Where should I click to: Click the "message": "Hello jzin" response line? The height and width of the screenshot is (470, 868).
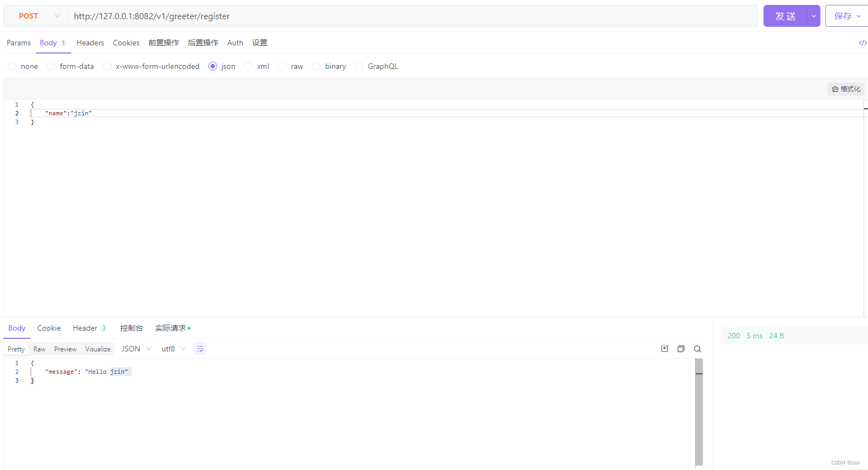[x=87, y=372]
